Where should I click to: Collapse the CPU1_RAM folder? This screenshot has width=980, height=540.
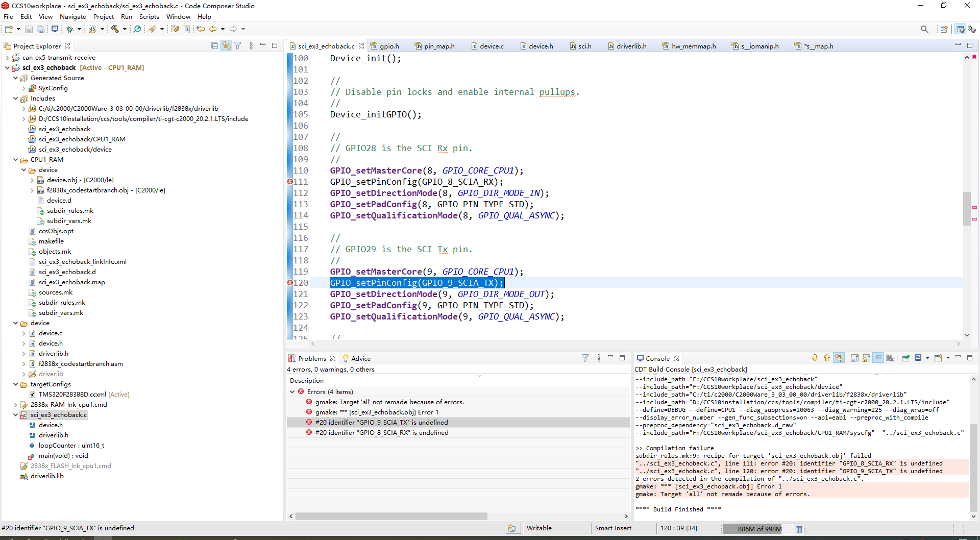(x=15, y=160)
